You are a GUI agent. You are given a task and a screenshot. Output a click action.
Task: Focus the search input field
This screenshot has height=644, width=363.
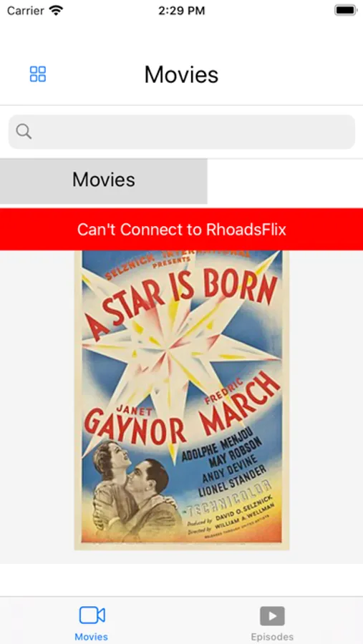(x=182, y=132)
